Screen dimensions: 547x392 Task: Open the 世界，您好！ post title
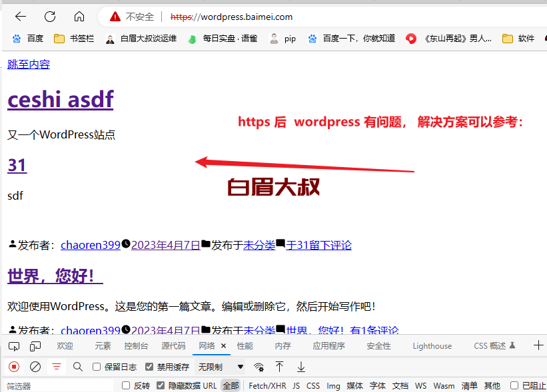point(55,276)
